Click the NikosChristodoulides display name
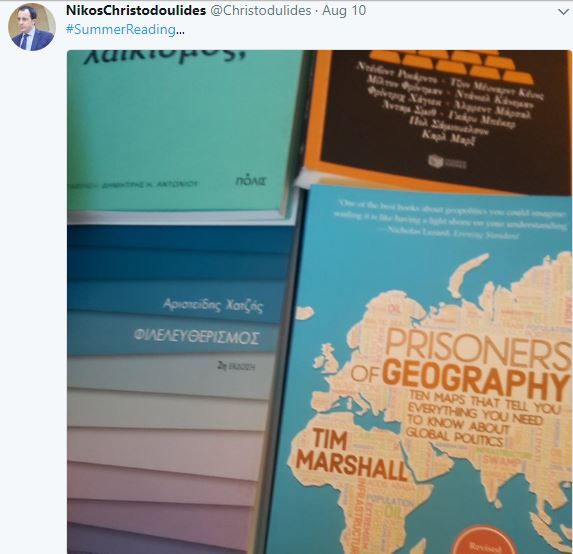The height and width of the screenshot is (554, 573). [x=136, y=11]
